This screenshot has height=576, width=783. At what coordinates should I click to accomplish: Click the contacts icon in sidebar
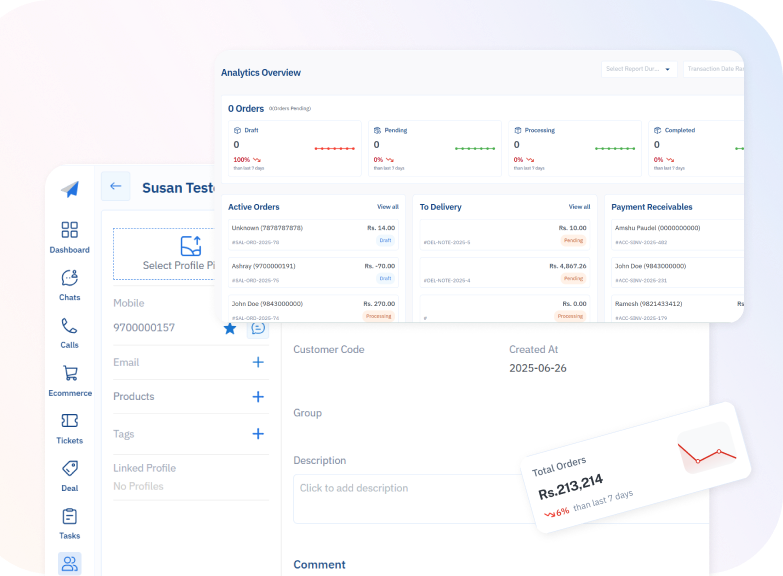pos(69,564)
